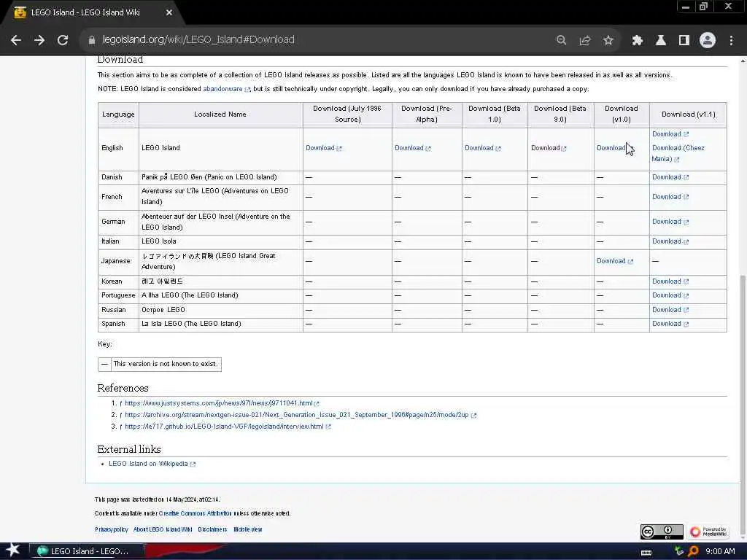
Task: Open the user profile avatar menu
Action: [708, 40]
